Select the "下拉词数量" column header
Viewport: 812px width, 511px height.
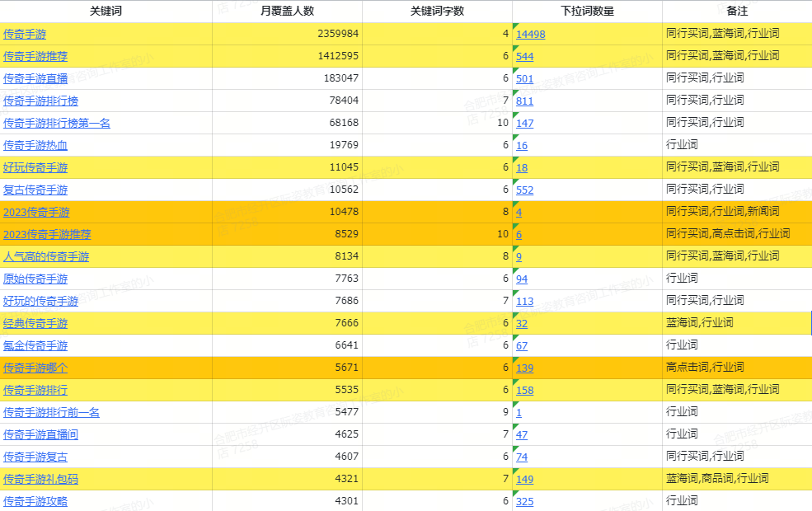(x=587, y=10)
